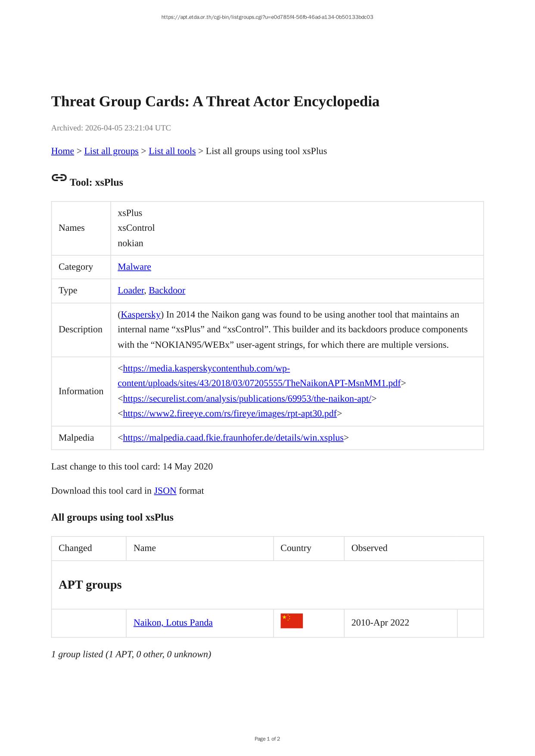Image resolution: width=535 pixels, height=756 pixels.
Task: Click the Country column header
Action: tap(295, 548)
